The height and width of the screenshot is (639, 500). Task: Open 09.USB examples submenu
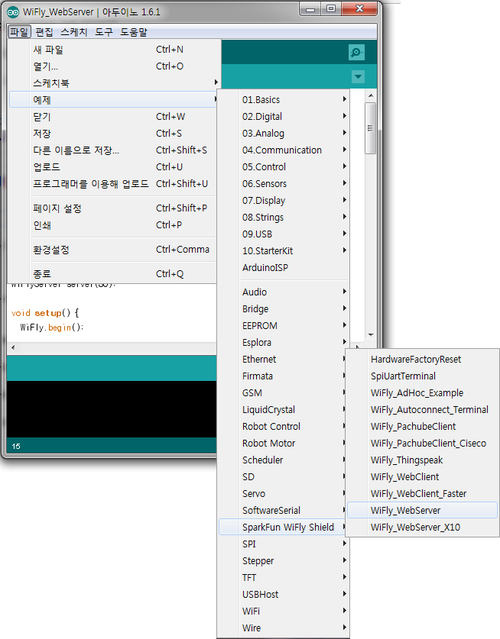pyautogui.click(x=284, y=234)
